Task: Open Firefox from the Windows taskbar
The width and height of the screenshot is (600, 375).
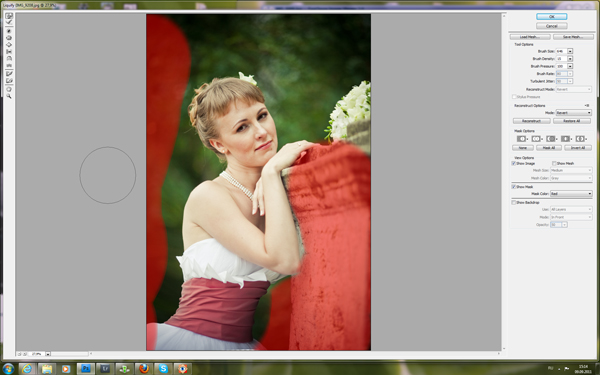Action: pos(144,369)
